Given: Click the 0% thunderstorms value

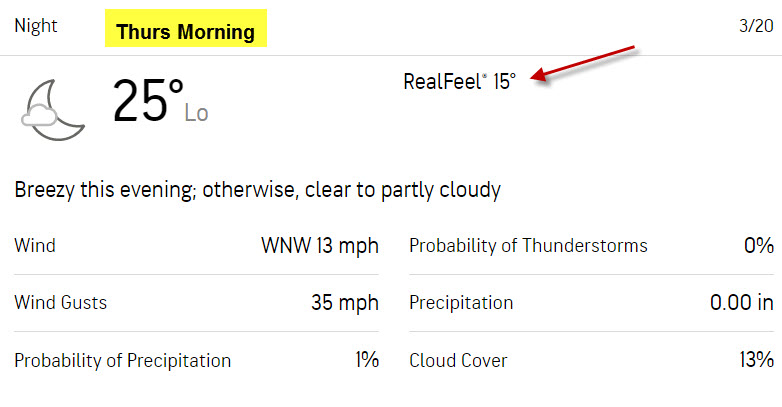Looking at the screenshot, I should 759,245.
